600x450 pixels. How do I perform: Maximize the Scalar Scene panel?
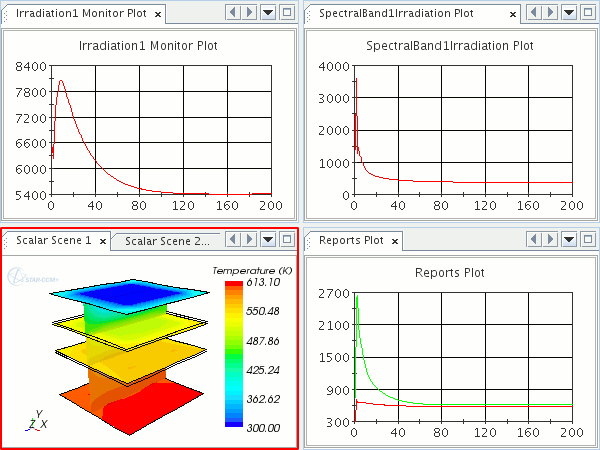pyautogui.click(x=286, y=240)
